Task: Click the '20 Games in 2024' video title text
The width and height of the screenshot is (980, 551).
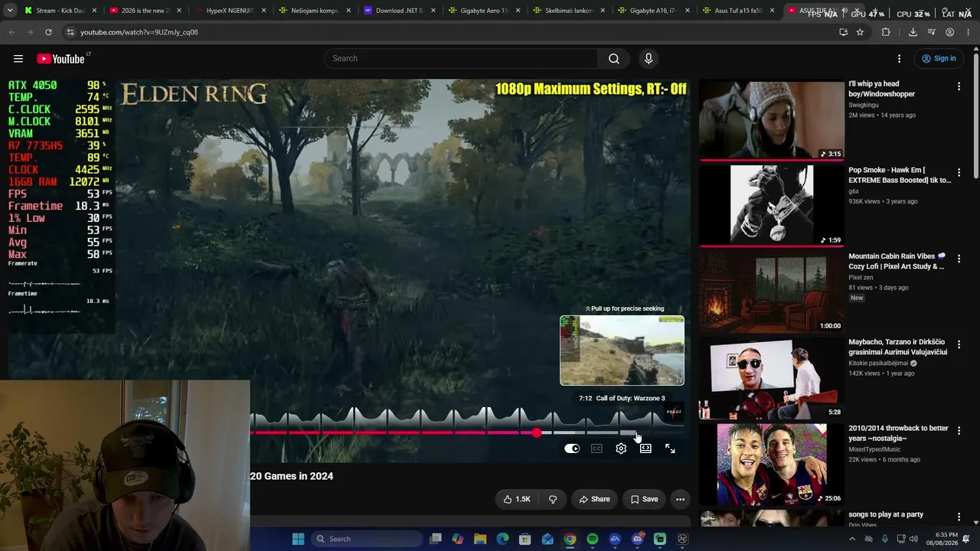Action: tap(292, 476)
